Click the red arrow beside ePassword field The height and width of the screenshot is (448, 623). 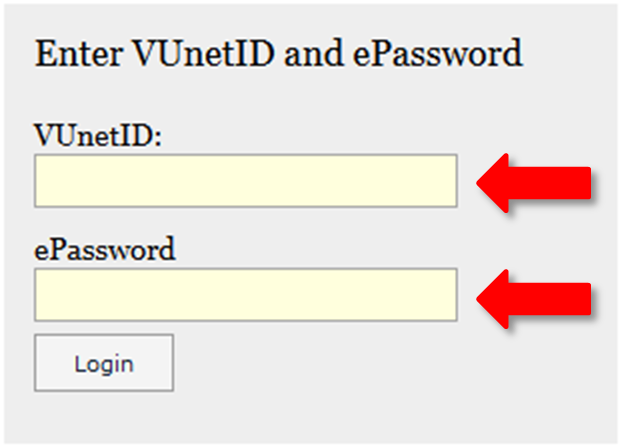pyautogui.click(x=535, y=297)
